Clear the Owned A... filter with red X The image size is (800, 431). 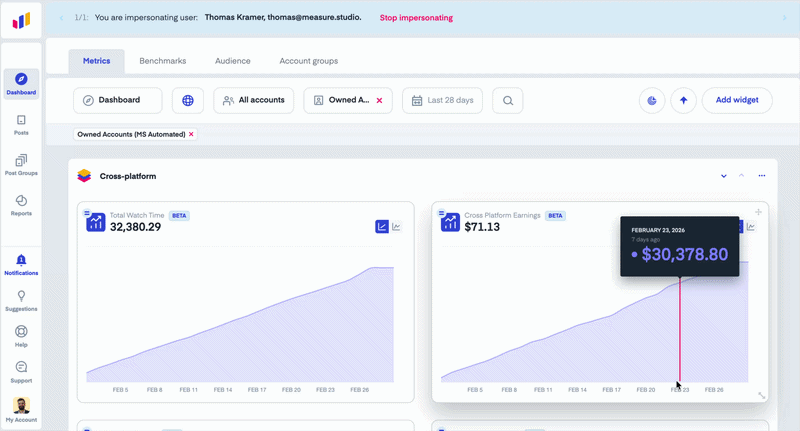coord(379,100)
